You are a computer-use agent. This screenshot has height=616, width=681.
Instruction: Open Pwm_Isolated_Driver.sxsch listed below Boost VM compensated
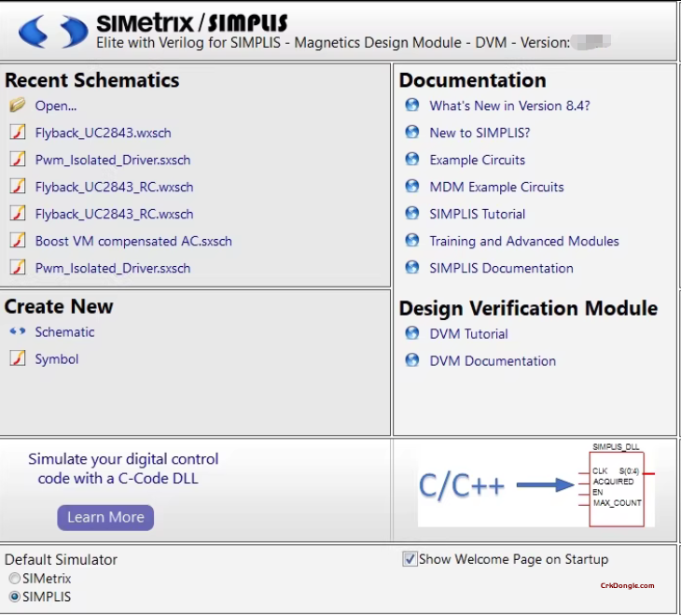tap(113, 268)
